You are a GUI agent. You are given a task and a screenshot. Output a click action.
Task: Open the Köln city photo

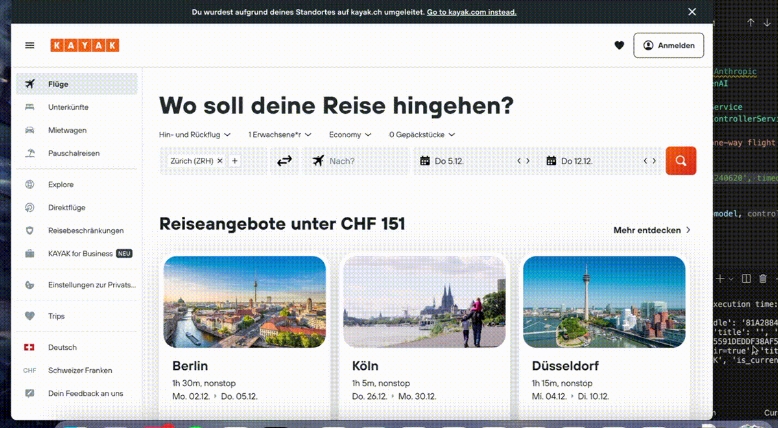[424, 302]
